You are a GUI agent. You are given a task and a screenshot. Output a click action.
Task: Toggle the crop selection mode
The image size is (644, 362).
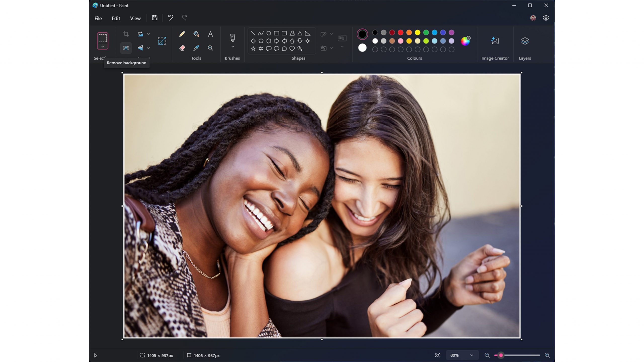tap(126, 34)
